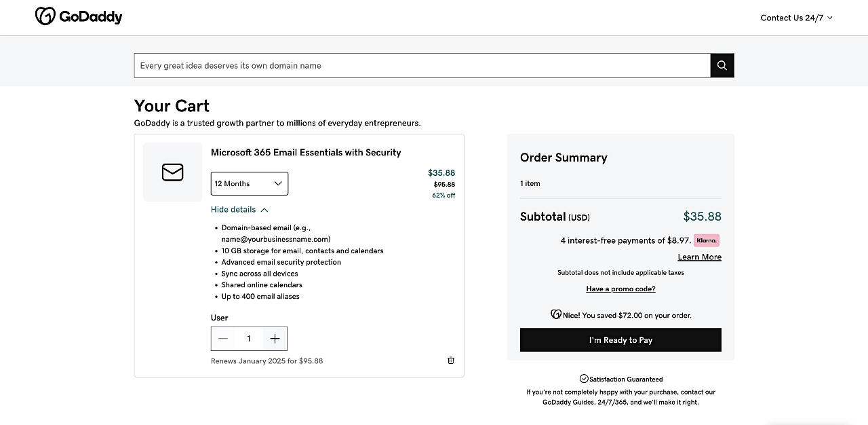Click the GoDaddy logo icon
Image resolution: width=868 pixels, height=425 pixels.
click(x=45, y=16)
